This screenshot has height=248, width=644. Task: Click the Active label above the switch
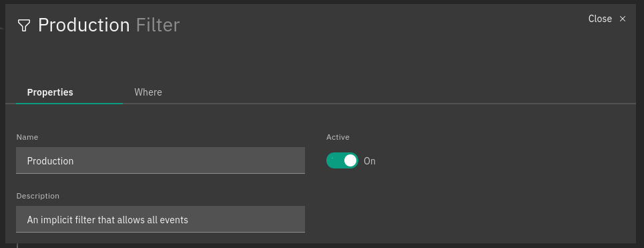tap(338, 137)
